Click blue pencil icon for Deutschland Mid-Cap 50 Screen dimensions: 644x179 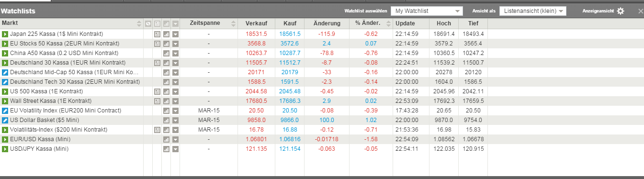(5, 72)
